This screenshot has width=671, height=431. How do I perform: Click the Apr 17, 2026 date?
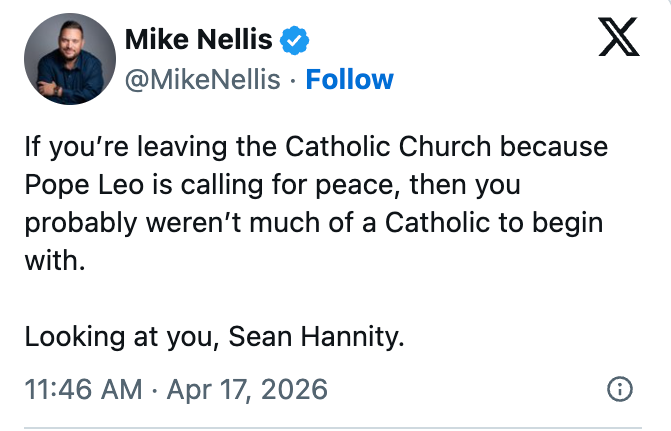pyautogui.click(x=247, y=389)
